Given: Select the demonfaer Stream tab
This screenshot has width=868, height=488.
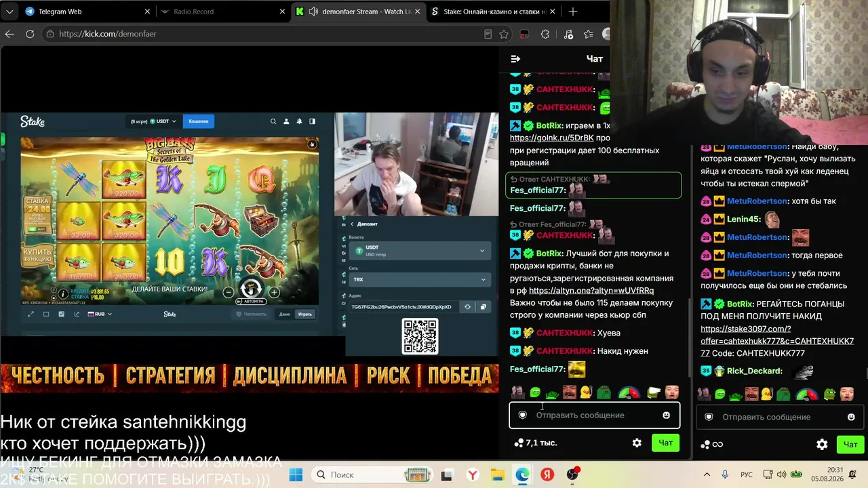Looking at the screenshot, I should pyautogui.click(x=358, y=12).
